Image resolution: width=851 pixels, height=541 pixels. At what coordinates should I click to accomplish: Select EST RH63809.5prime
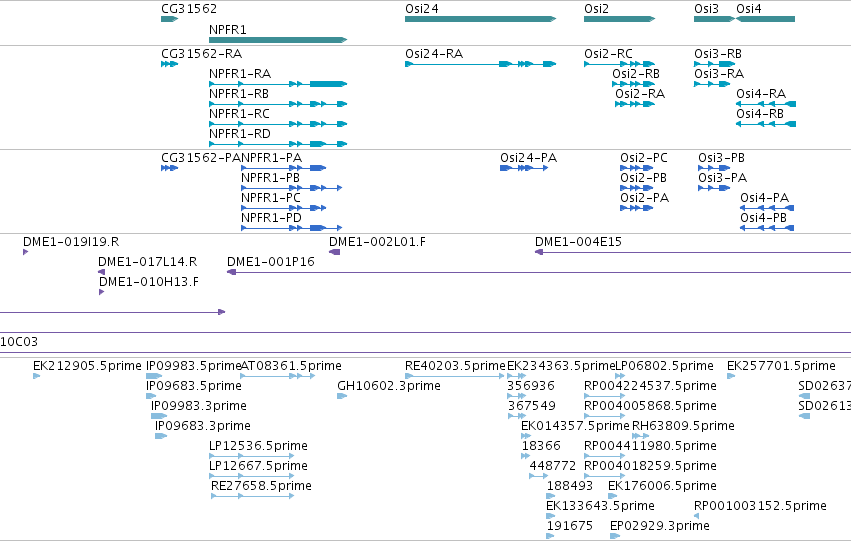pyautogui.click(x=640, y=436)
